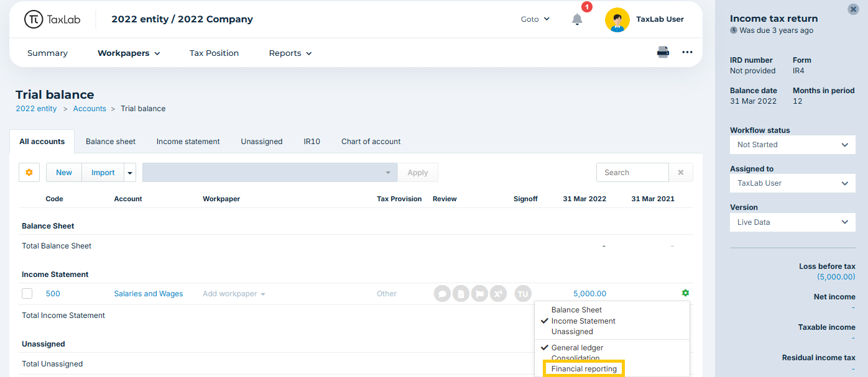Click the 31 Mar 2021 column header
The height and width of the screenshot is (377, 868).
pyautogui.click(x=653, y=199)
